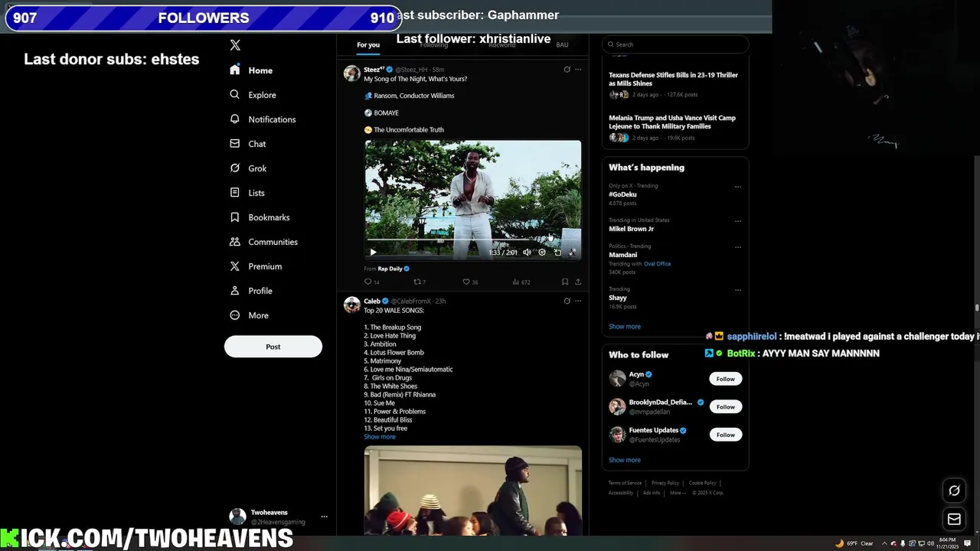
Task: Play the Rap Daily video
Action: click(373, 252)
